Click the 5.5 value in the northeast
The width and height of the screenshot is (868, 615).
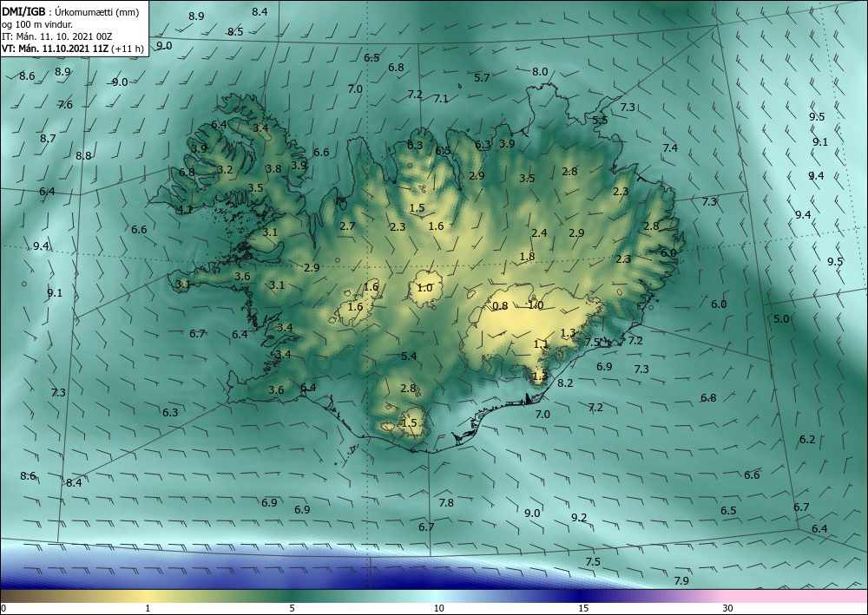pyautogui.click(x=600, y=120)
